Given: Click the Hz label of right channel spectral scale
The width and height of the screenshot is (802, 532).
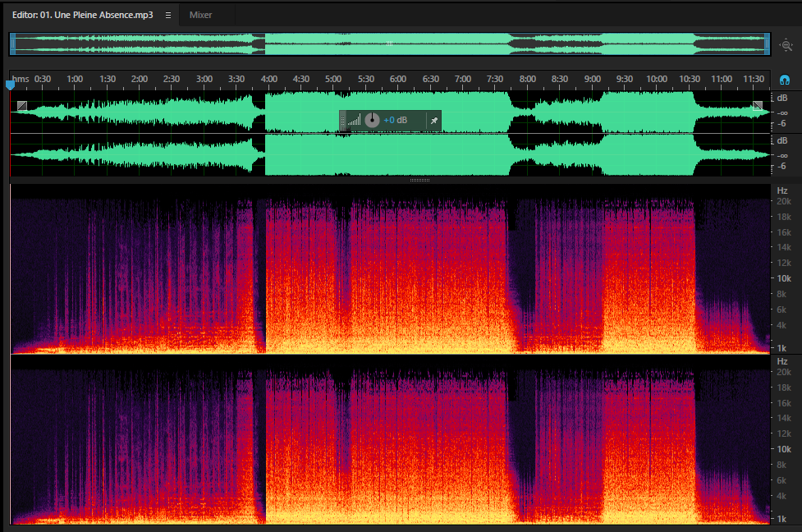Looking at the screenshot, I should pos(782,362).
